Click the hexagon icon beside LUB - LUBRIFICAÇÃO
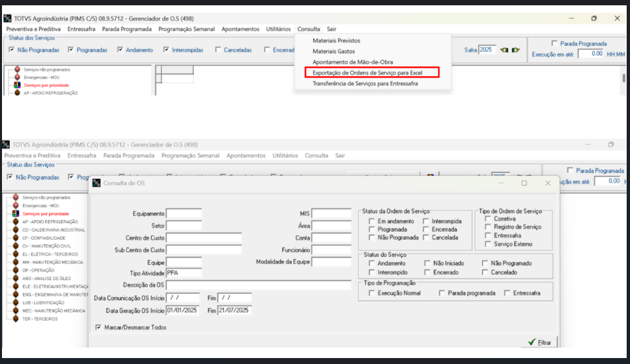 coord(16,302)
